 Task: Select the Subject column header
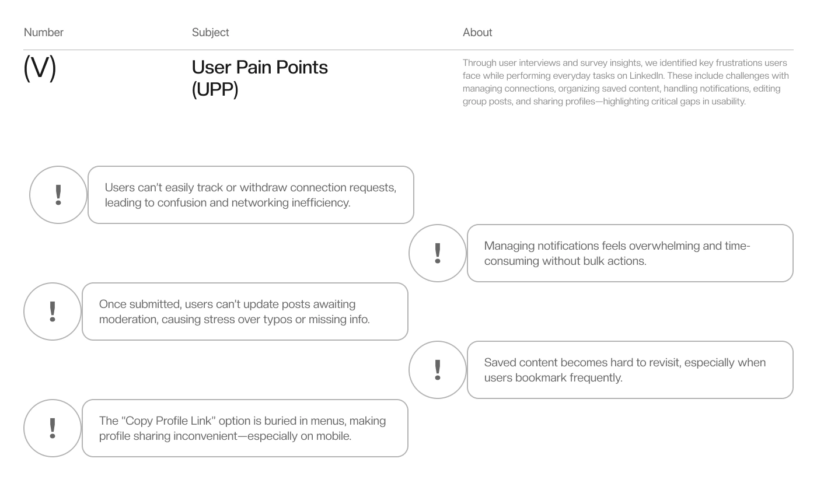(211, 33)
